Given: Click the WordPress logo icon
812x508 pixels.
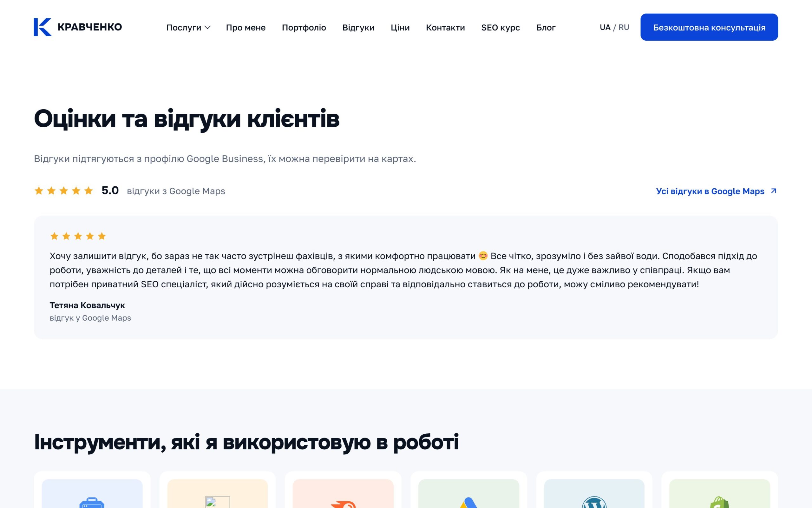Looking at the screenshot, I should pos(594,502).
